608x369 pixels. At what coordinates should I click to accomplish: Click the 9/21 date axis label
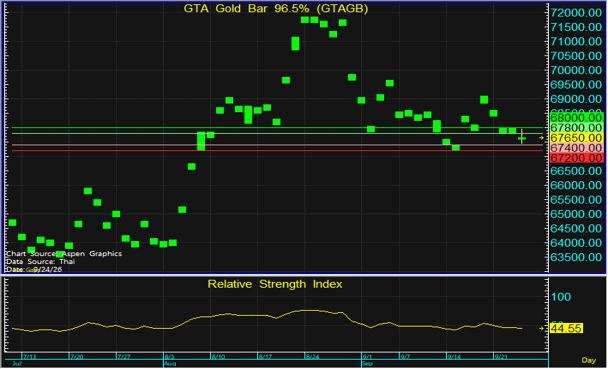pos(501,357)
